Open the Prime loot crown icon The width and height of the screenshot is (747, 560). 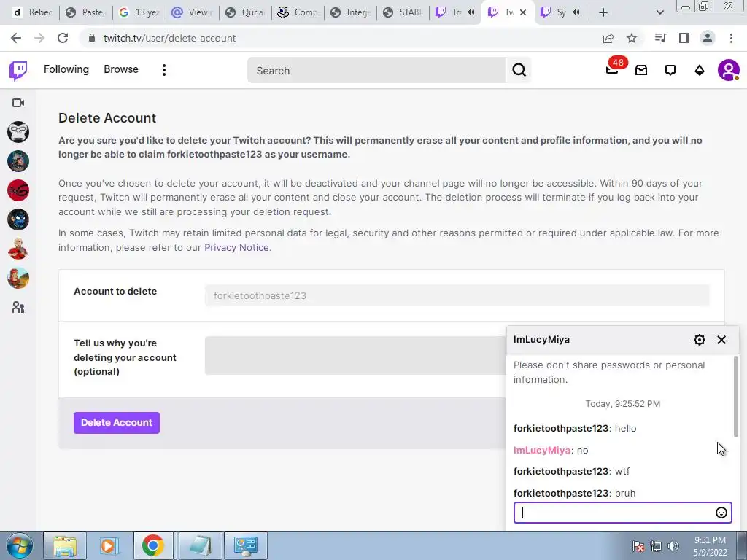641,71
